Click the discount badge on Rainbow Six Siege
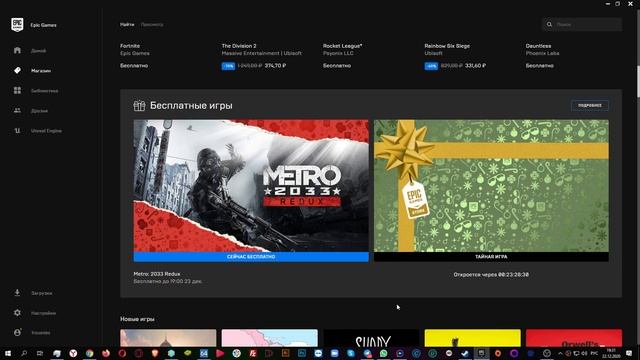The width and height of the screenshot is (640, 360). point(431,66)
